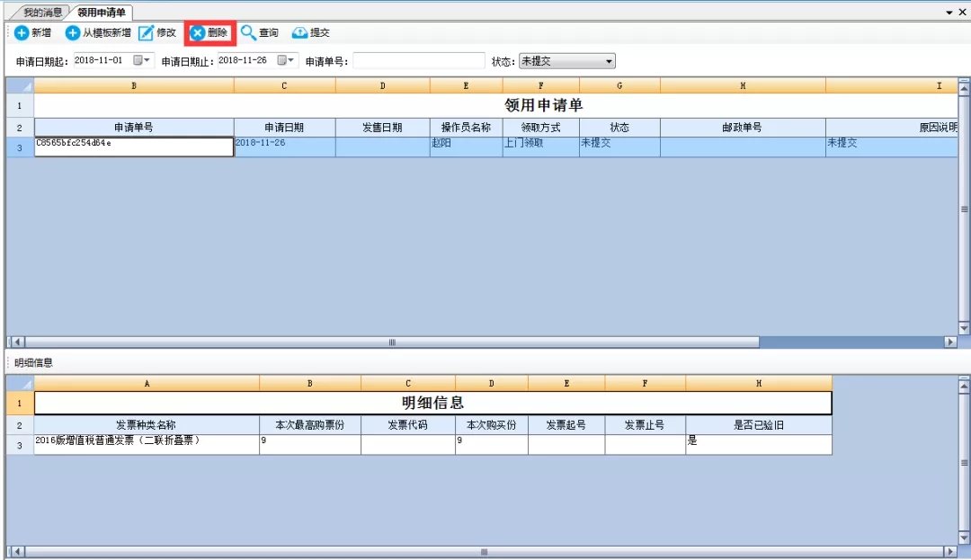The height and width of the screenshot is (560, 971).
Task: Click the 修改 (edit) pencil icon
Action: (x=146, y=33)
